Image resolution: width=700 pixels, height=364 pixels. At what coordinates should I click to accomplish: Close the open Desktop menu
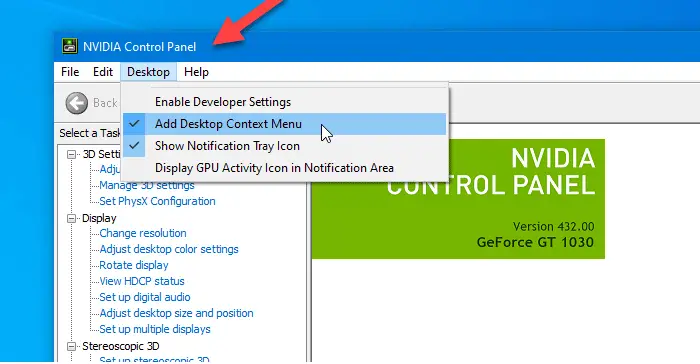coord(148,72)
